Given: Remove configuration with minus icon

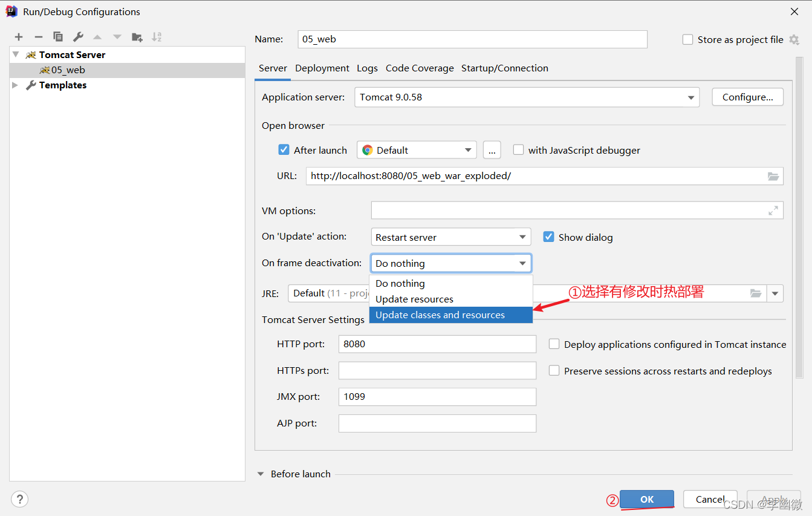Looking at the screenshot, I should point(38,37).
